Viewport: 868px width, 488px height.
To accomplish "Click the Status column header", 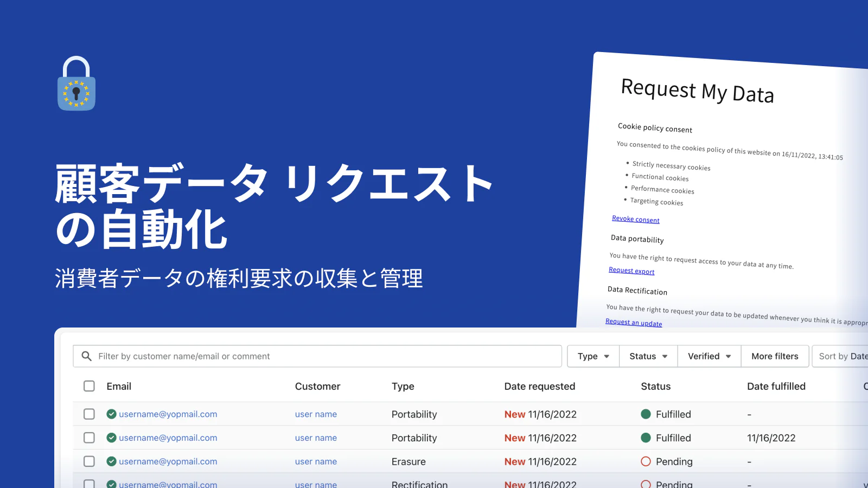I will [656, 386].
